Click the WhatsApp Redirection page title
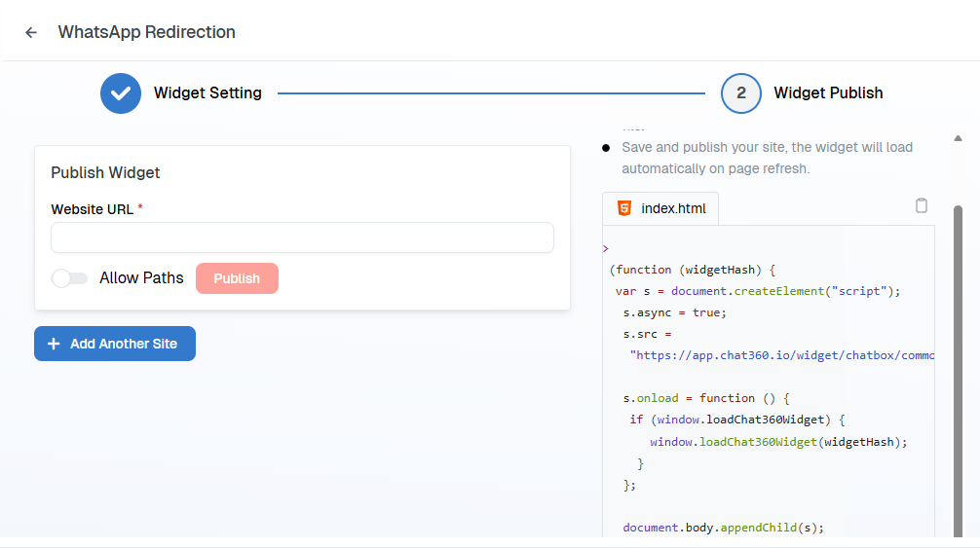Viewport: 980px width, 548px height. pyautogui.click(x=147, y=32)
